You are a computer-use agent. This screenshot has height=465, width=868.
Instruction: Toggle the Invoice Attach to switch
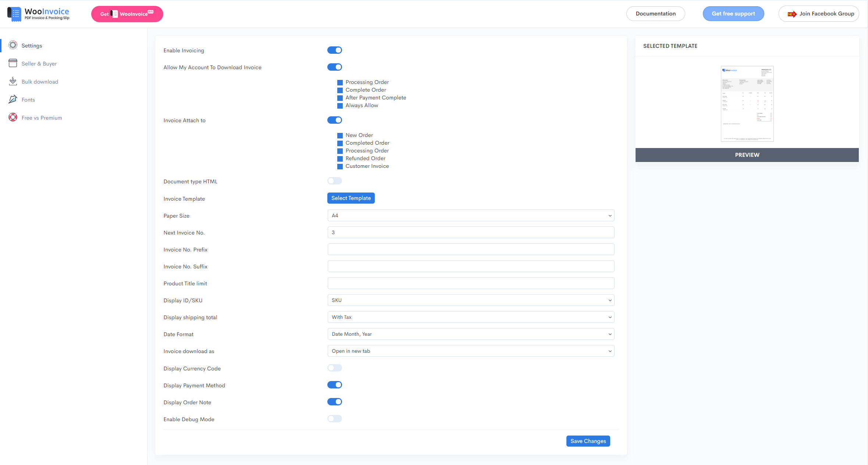[334, 120]
